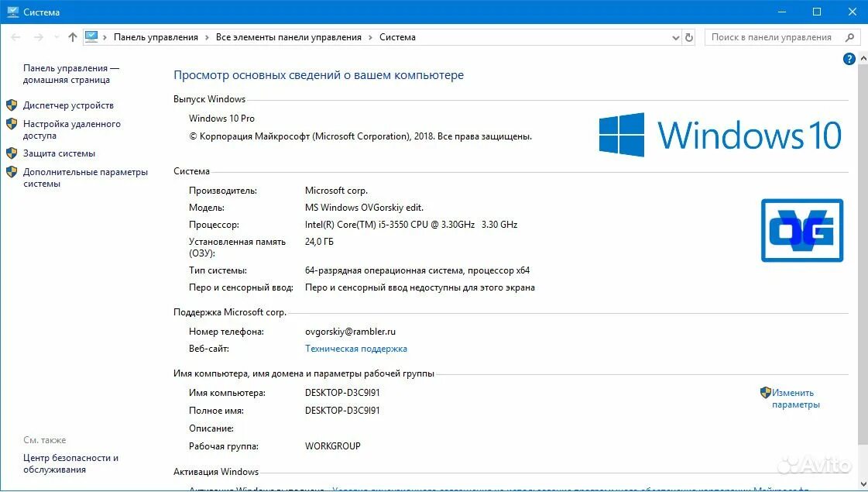Open address bar history dropdown

[x=676, y=38]
